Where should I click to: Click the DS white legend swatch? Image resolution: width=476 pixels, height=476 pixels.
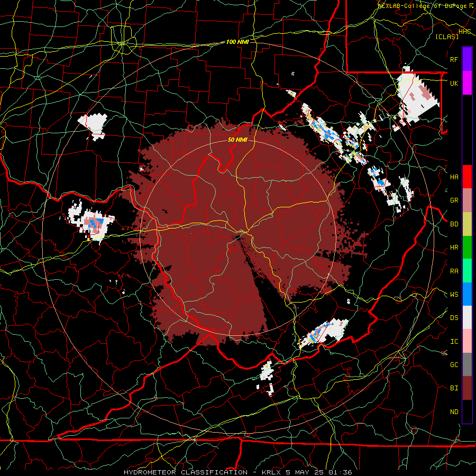(x=467, y=317)
